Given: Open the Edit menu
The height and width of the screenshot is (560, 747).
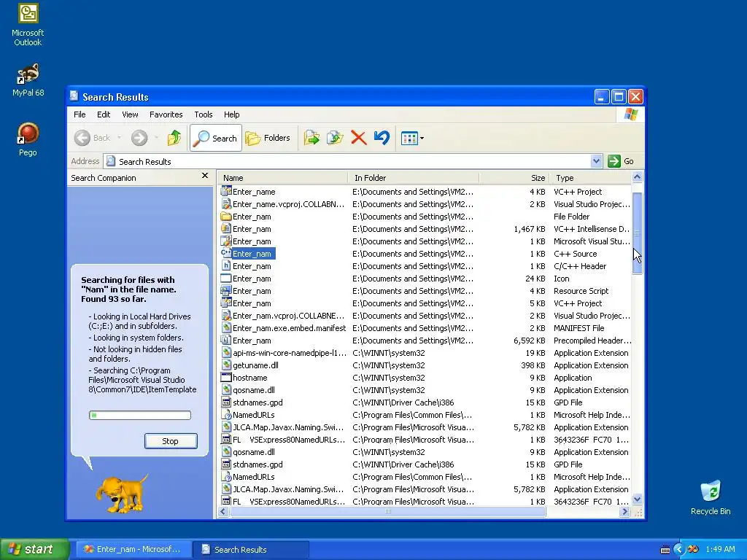Looking at the screenshot, I should click(x=104, y=114).
